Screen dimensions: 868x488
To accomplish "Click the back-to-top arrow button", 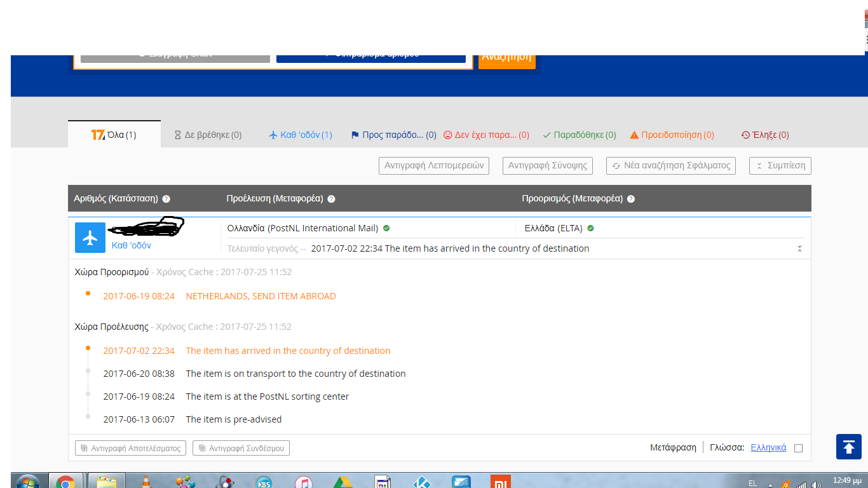I will pyautogui.click(x=849, y=446).
